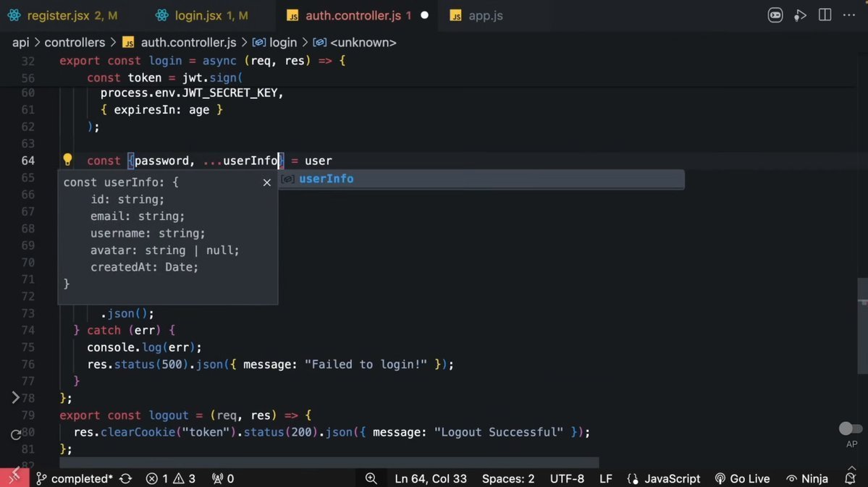This screenshot has width=868, height=487.
Task: Close the userInfo type details popup
Action: coord(267,182)
